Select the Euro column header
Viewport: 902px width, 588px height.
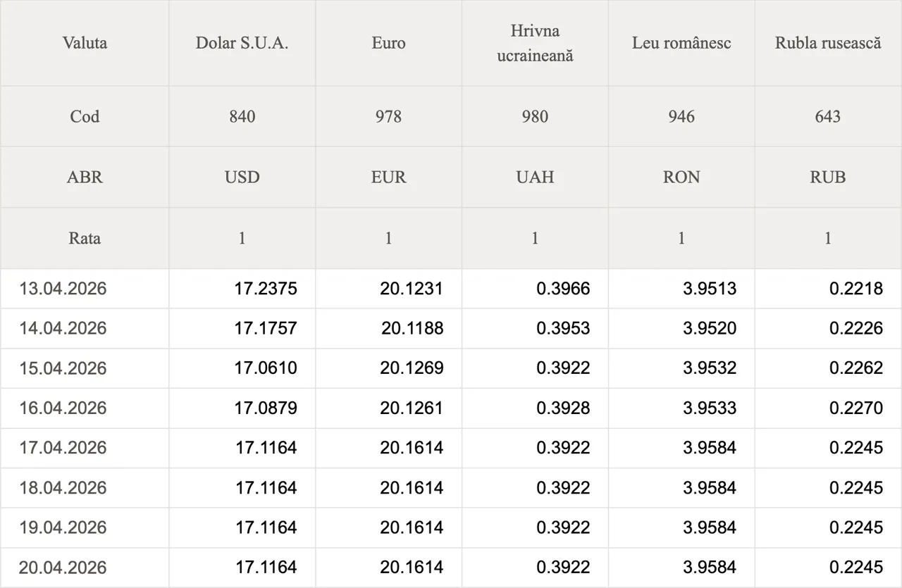(x=388, y=43)
